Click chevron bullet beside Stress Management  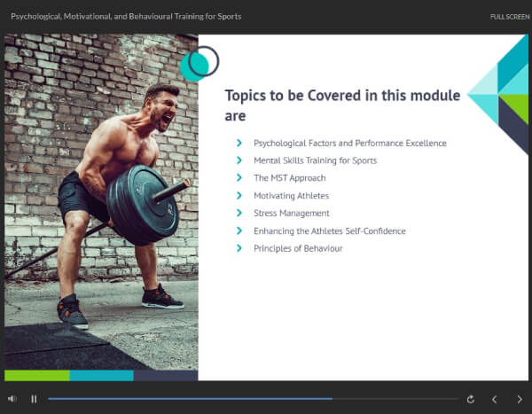[239, 213]
